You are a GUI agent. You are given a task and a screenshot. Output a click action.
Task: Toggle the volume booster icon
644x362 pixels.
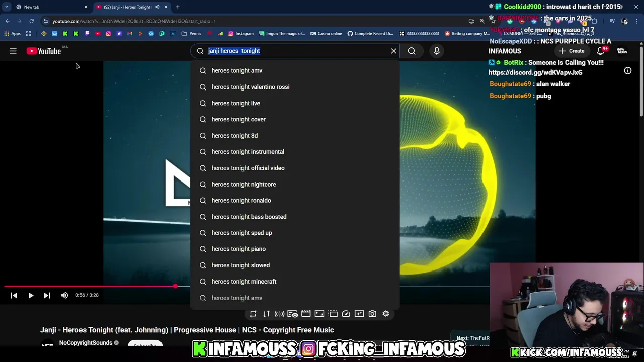pos(279,314)
